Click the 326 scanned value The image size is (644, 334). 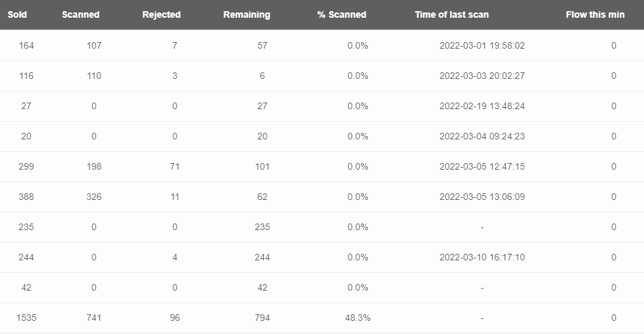[x=94, y=197]
